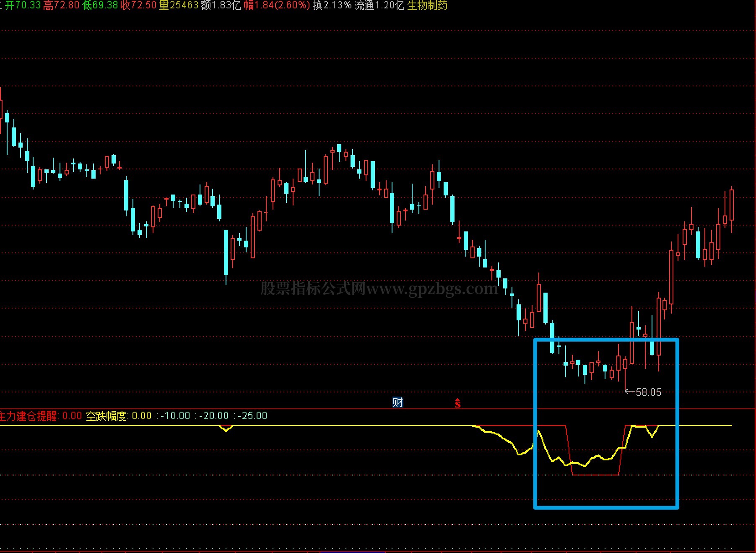
Task: Click the last red candlestick on the right
Action: pyautogui.click(x=732, y=209)
